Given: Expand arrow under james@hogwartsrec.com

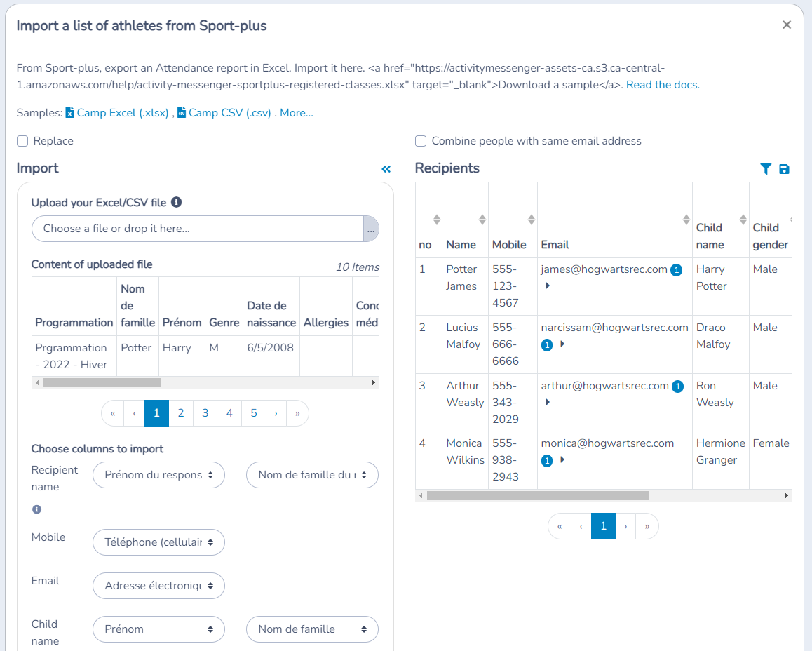Looking at the screenshot, I should (x=548, y=286).
